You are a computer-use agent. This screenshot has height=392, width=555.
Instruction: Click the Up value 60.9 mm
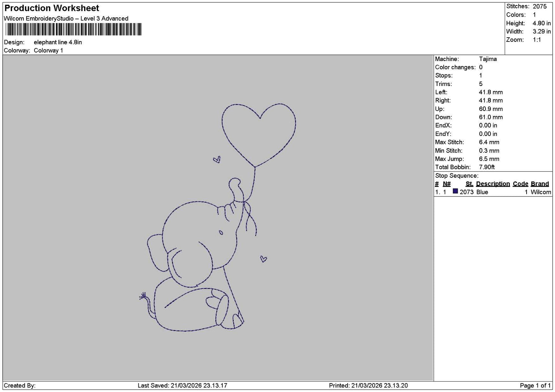[490, 109]
